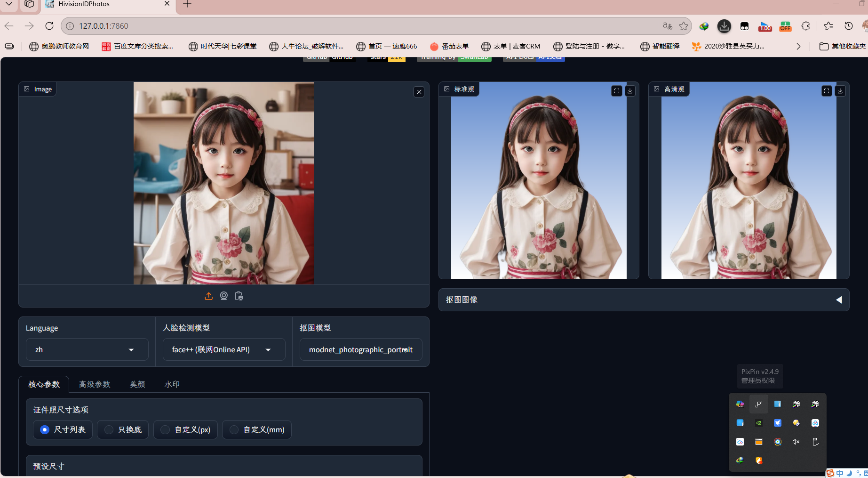Click the browser refresh button

pyautogui.click(x=49, y=26)
